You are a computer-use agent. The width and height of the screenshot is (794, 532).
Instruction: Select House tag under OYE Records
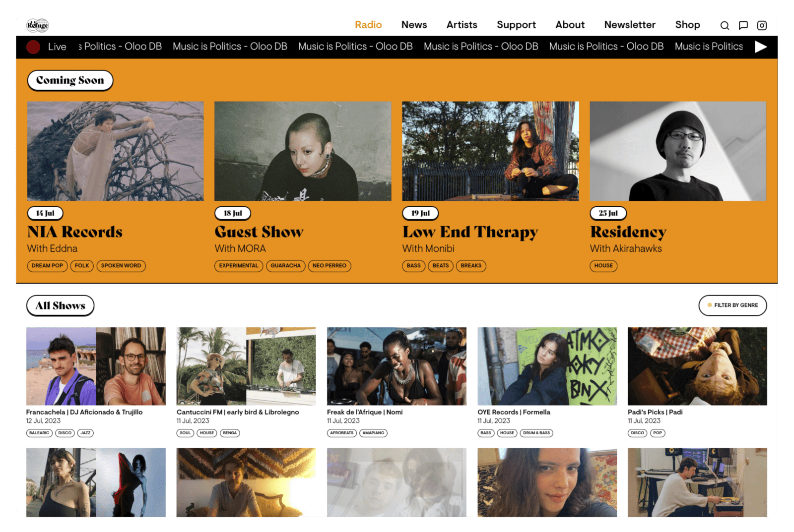point(507,433)
